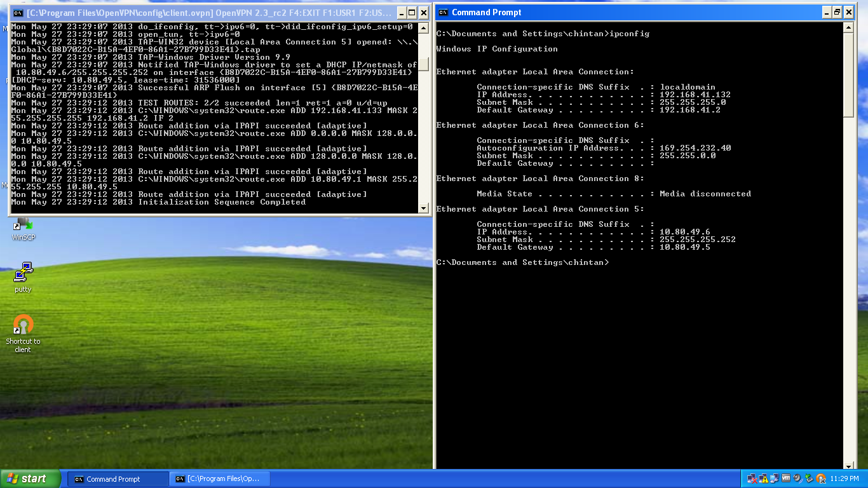Restore down the Command Prompt window

(837, 12)
